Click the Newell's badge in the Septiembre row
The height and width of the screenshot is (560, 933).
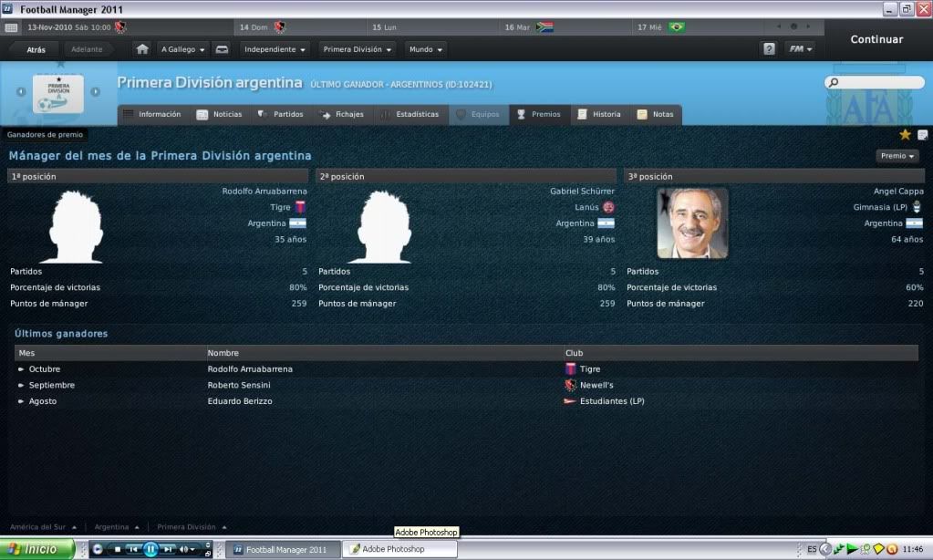570,385
